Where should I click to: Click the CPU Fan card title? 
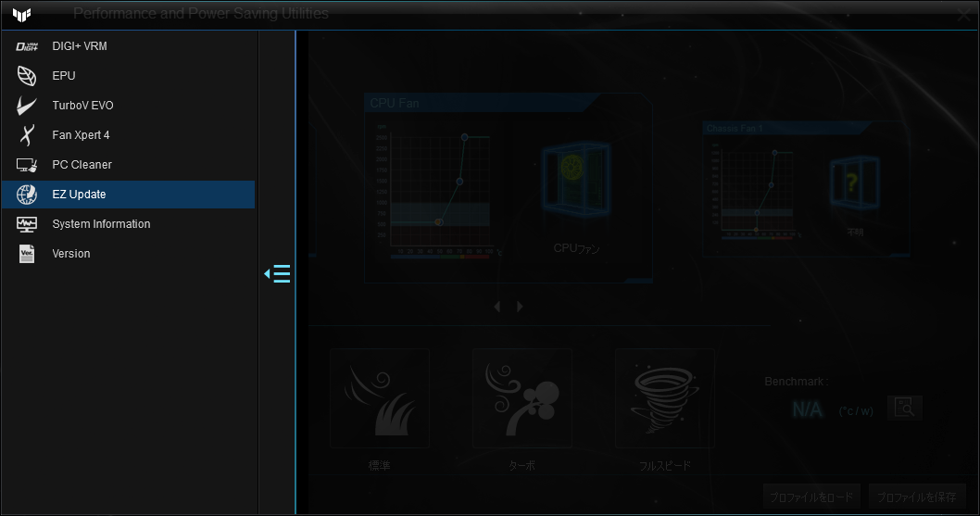point(395,103)
